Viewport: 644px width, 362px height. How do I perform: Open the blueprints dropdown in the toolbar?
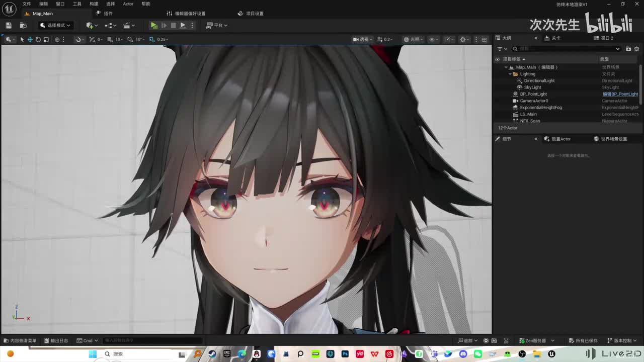click(x=110, y=25)
